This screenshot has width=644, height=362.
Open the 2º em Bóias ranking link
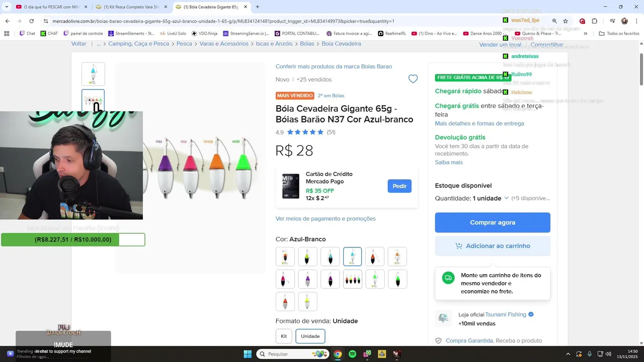tap(331, 96)
